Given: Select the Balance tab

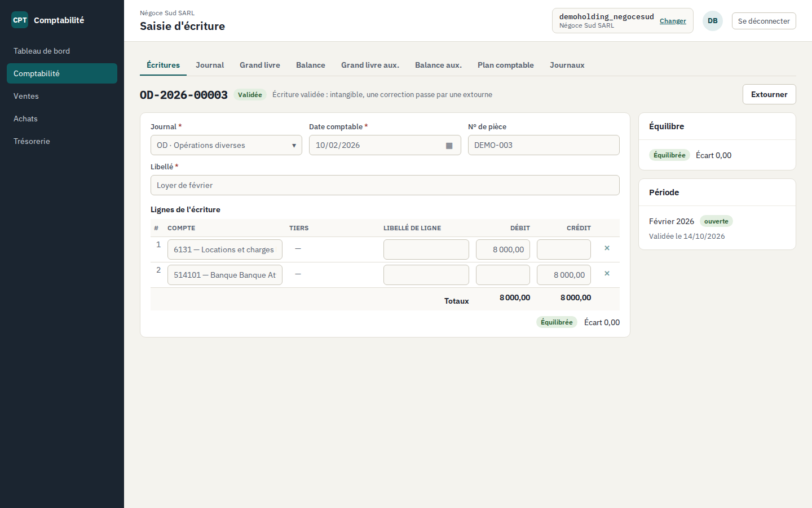Looking at the screenshot, I should click(311, 65).
